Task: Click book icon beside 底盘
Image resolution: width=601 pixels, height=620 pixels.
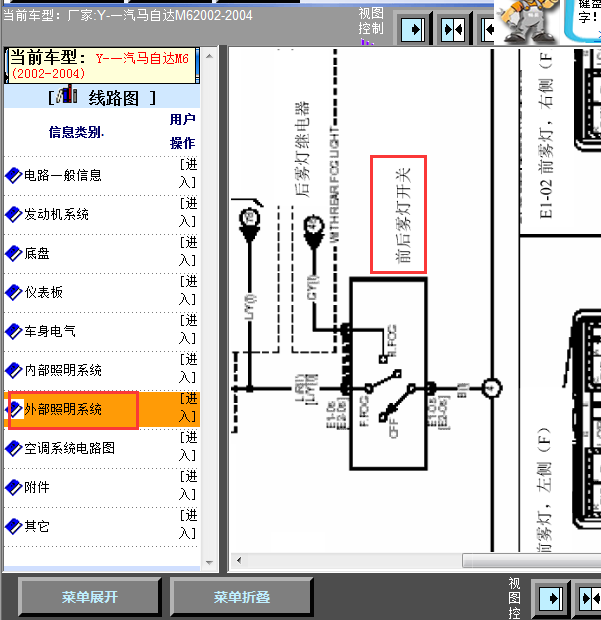Action: click(13, 253)
